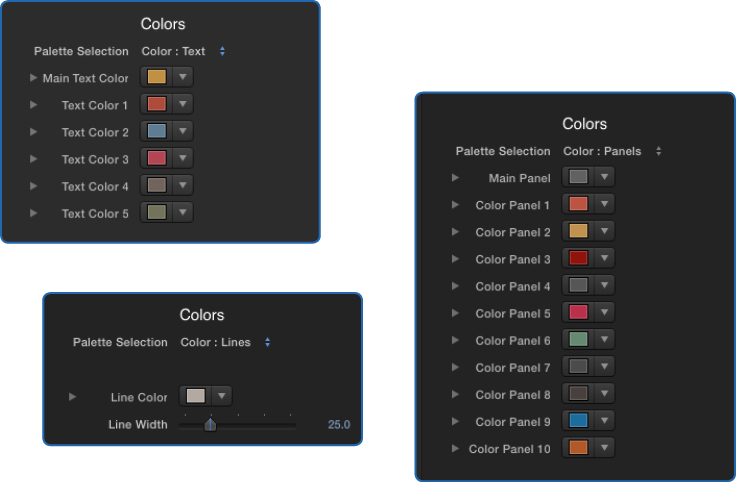Click the Text Color 4 brown swatch
This screenshot has height=482, width=736.
pyautogui.click(x=157, y=185)
